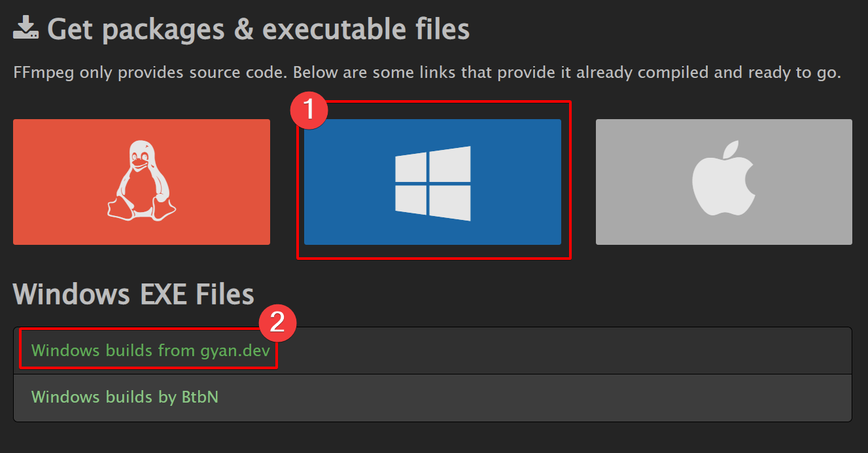Image resolution: width=868 pixels, height=453 pixels.
Task: Open Windows builds by BtbN link
Action: point(124,397)
